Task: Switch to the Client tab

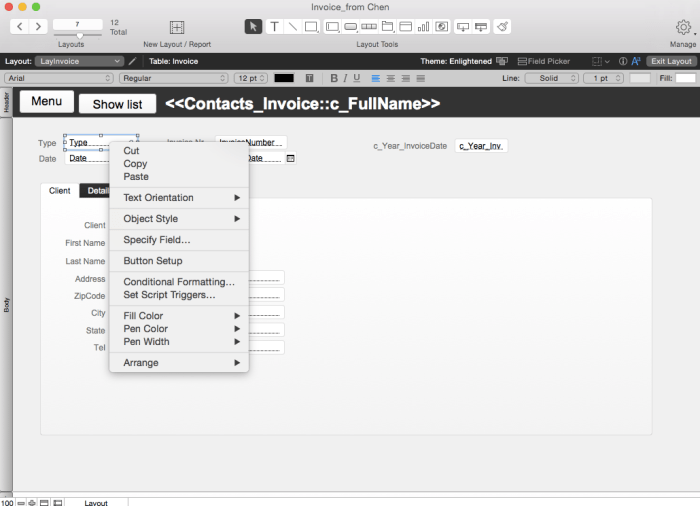Action: (x=60, y=191)
